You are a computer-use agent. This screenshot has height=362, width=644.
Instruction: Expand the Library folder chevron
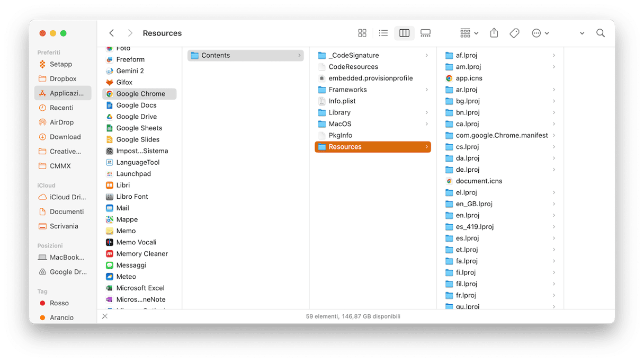pos(426,112)
